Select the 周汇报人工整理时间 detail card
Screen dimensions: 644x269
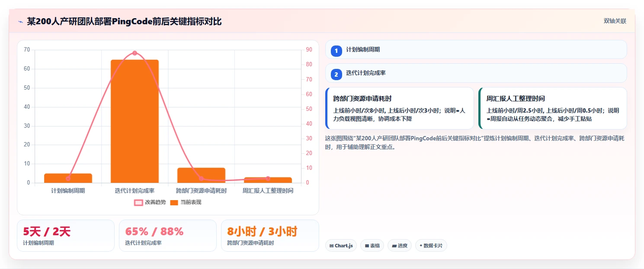pos(553,108)
